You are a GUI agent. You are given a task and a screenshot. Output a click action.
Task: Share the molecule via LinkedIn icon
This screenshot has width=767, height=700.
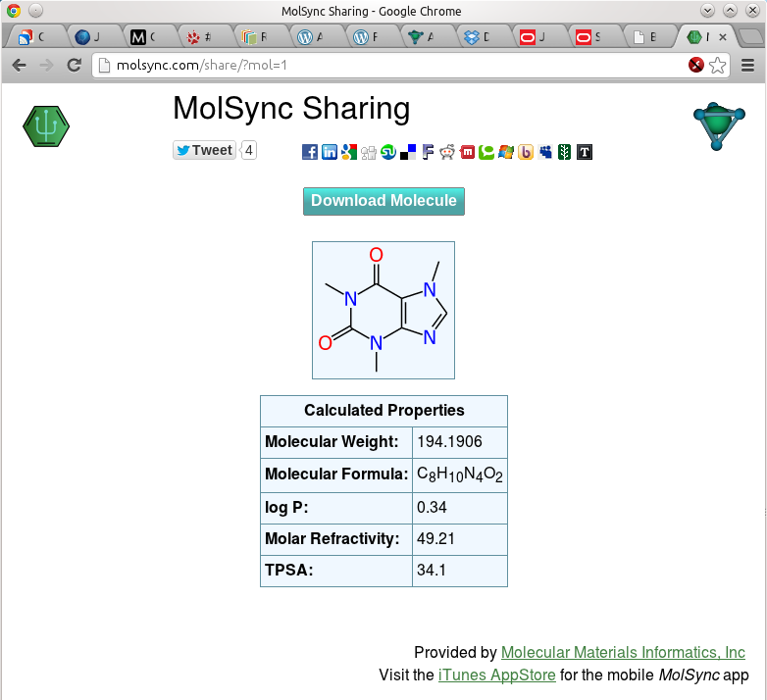pos(330,152)
